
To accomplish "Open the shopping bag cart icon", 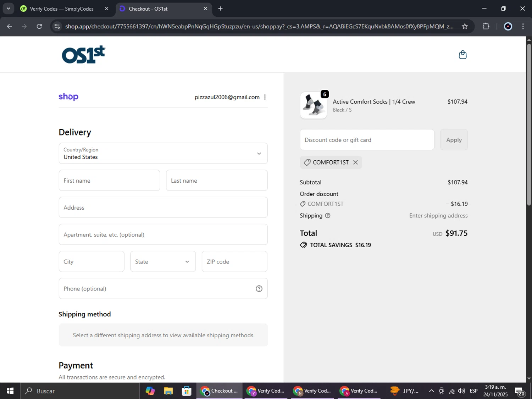I will click(x=462, y=55).
